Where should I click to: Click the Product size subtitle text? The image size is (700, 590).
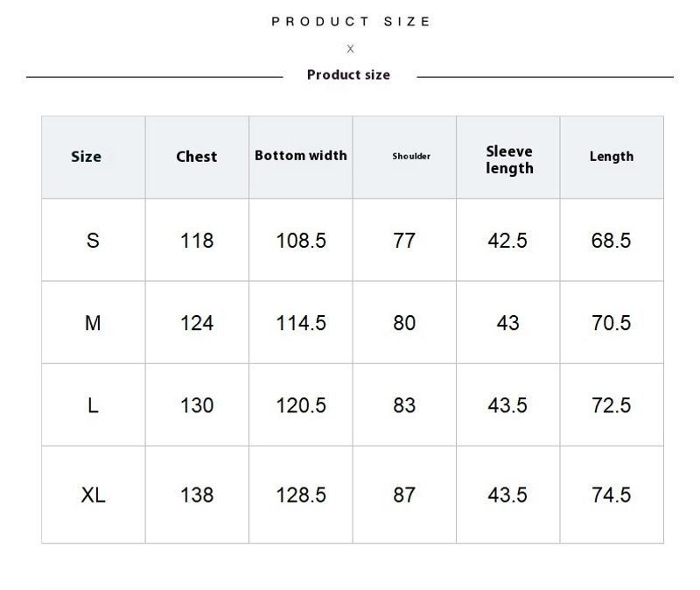click(x=348, y=74)
